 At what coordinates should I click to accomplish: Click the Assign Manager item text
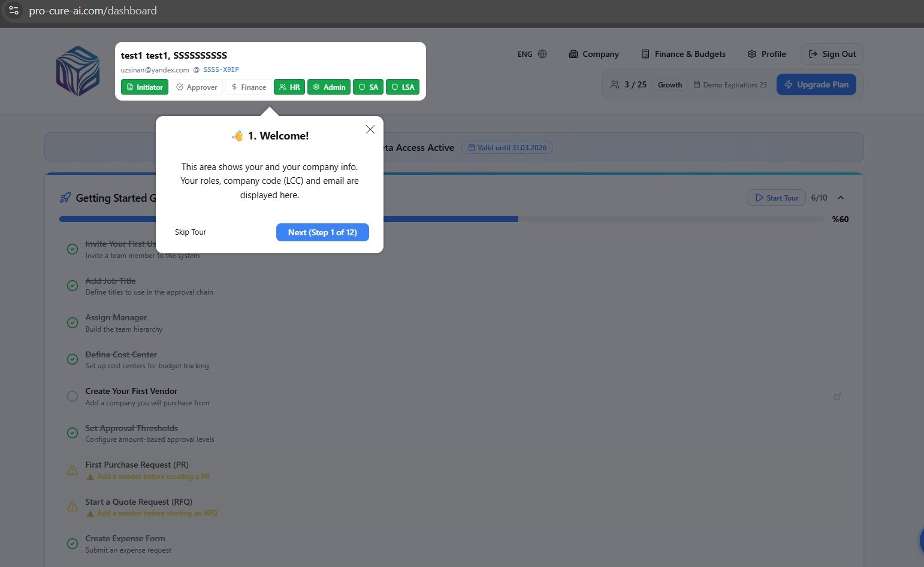pyautogui.click(x=116, y=317)
